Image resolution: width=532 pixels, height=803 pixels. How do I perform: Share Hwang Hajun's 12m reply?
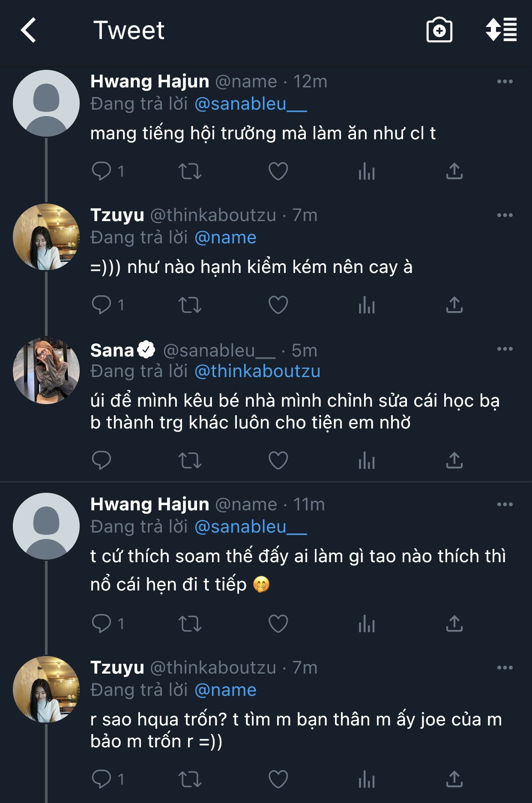454,171
